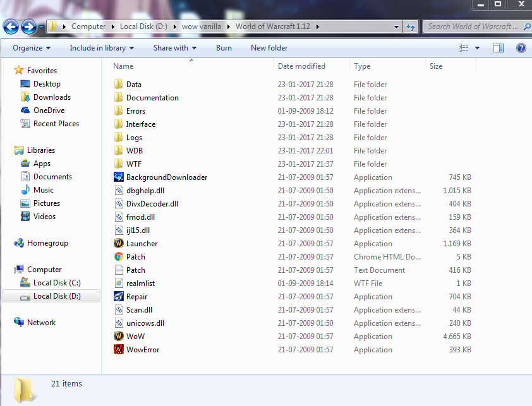Click wow vanilla breadcrumb segment

(x=201, y=27)
